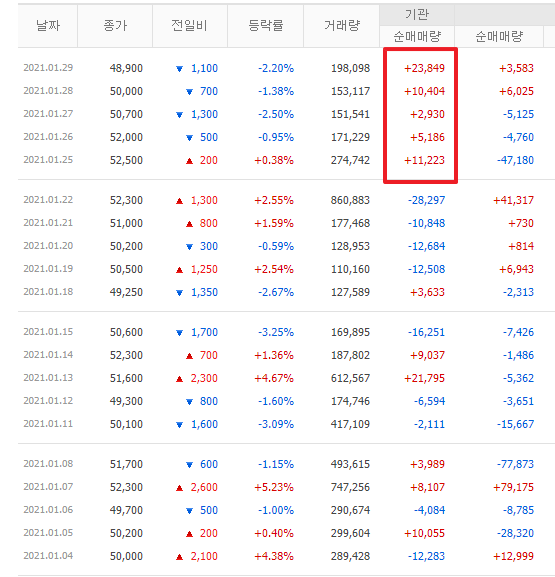This screenshot has height=577, width=555.
Task: Click the volume 747,256
Action: point(350,487)
